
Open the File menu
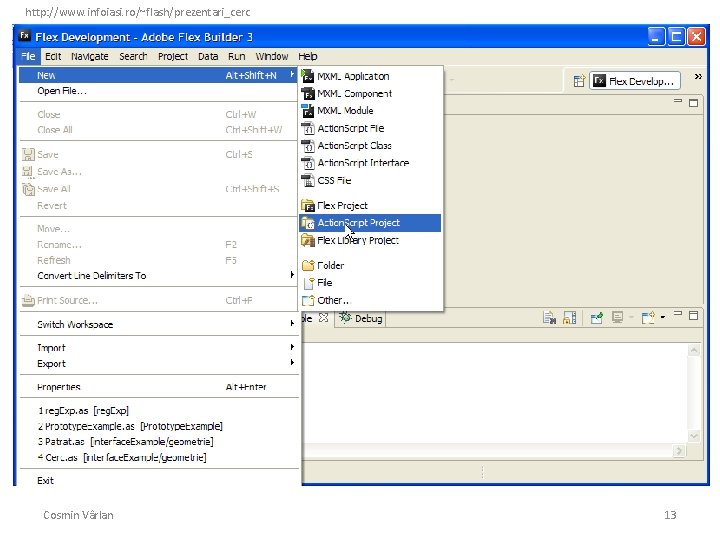(28, 56)
